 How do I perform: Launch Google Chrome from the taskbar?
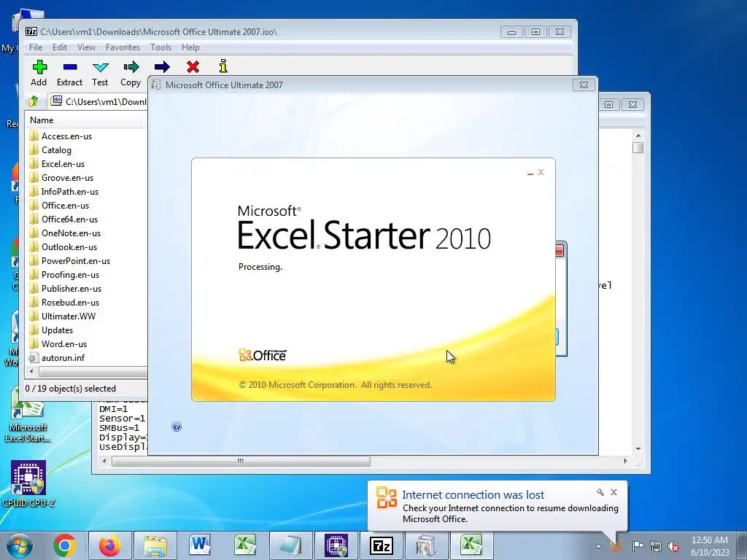tap(65, 545)
